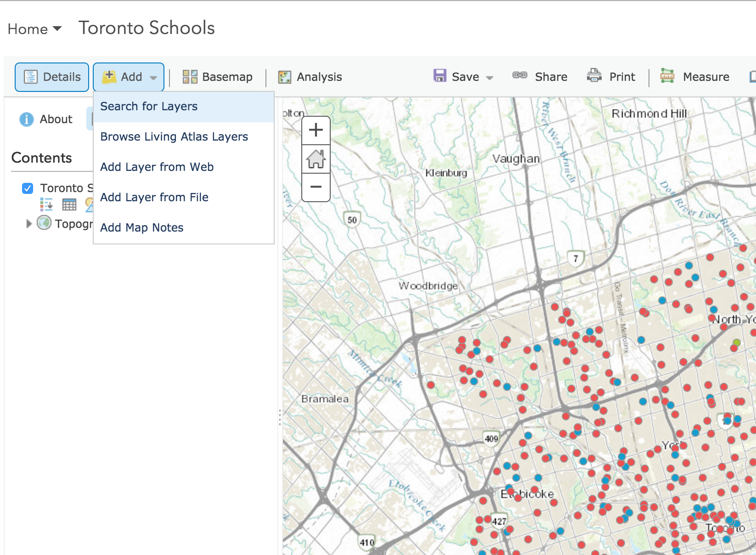Screen dimensions: 756x555
Task: Click the Toronto Schools layer name
Action: click(x=67, y=188)
